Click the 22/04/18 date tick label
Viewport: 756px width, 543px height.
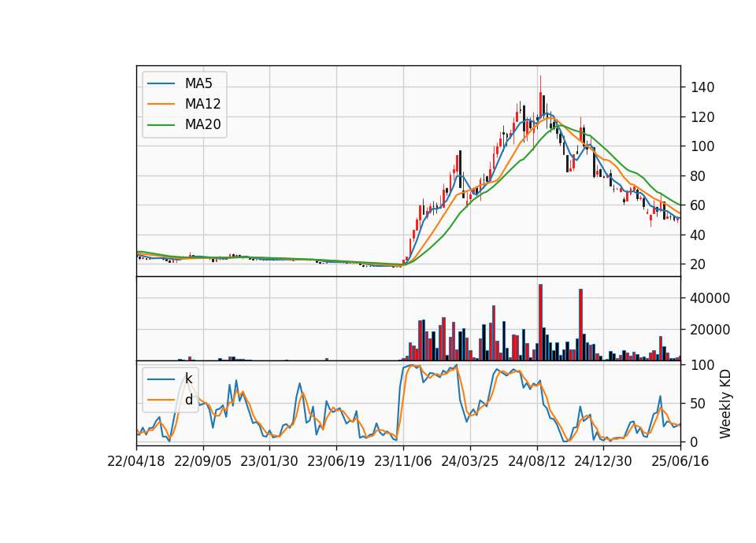point(136,461)
